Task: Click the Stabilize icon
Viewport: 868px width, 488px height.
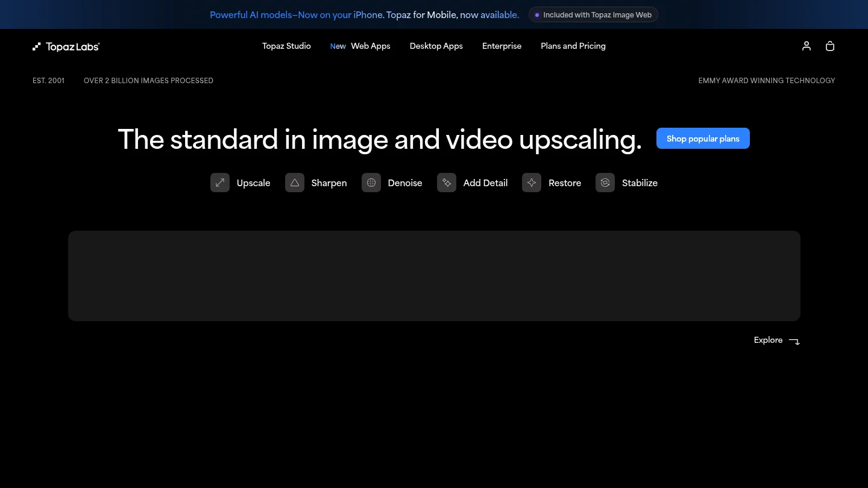Action: tap(605, 183)
